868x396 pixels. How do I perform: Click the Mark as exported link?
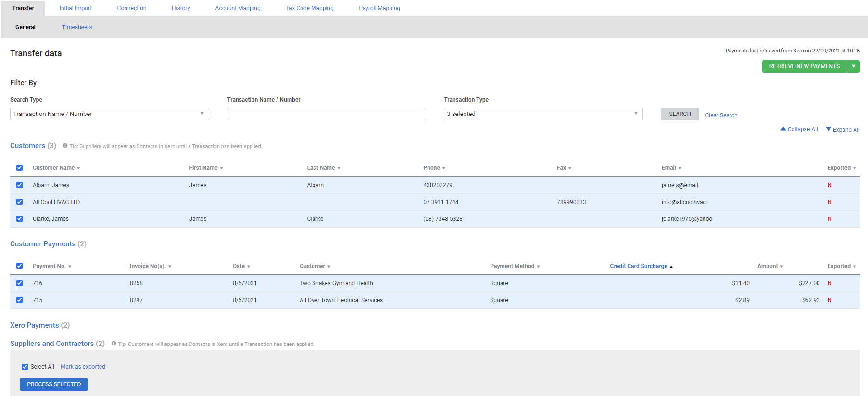click(x=83, y=367)
